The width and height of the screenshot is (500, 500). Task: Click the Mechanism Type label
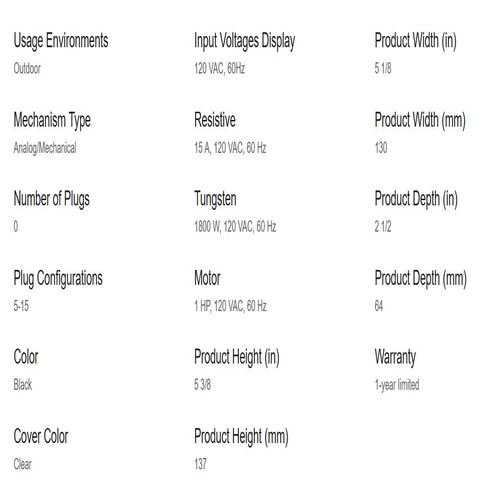[52, 121]
